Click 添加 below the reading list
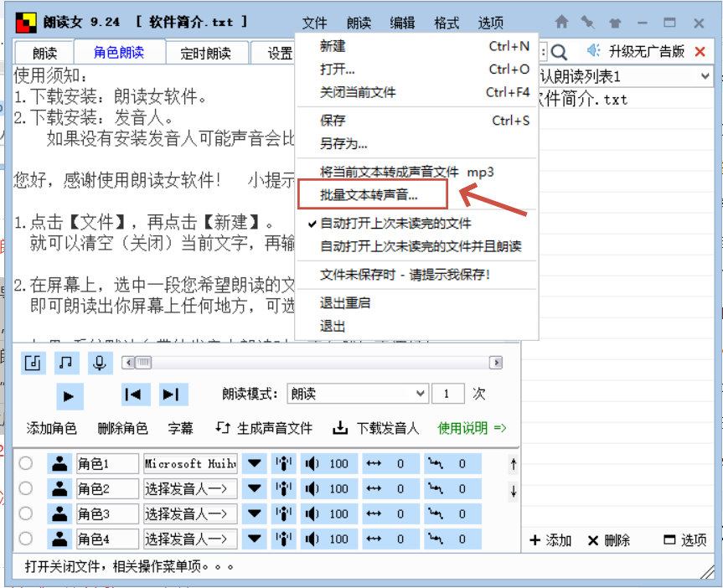Viewport: 723px width, 588px height. [x=550, y=540]
